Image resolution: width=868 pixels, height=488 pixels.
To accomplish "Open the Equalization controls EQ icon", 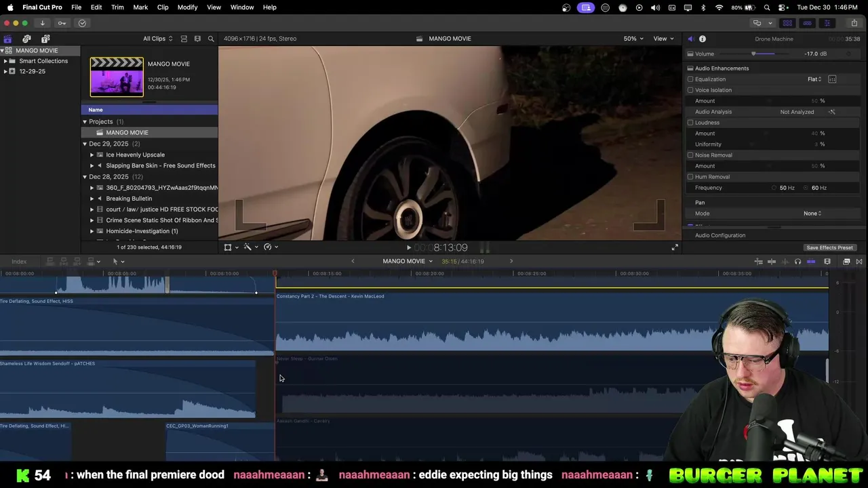I will pyautogui.click(x=832, y=79).
